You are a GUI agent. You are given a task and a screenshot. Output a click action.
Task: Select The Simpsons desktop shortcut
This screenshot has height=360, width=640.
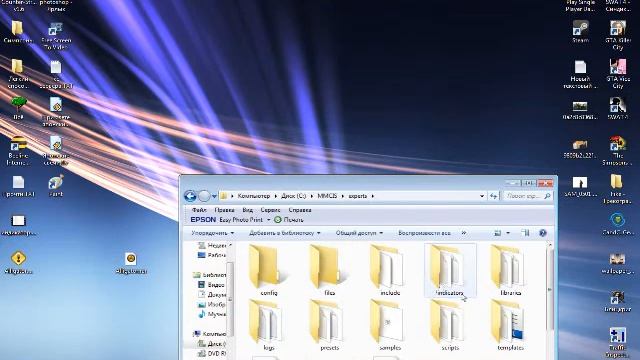pos(617,151)
